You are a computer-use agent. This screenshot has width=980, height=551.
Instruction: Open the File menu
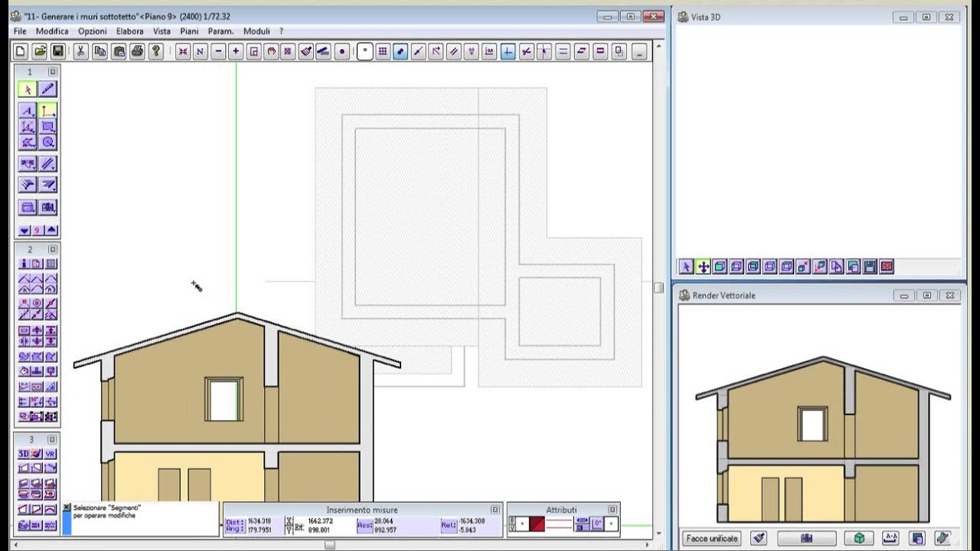(20, 31)
